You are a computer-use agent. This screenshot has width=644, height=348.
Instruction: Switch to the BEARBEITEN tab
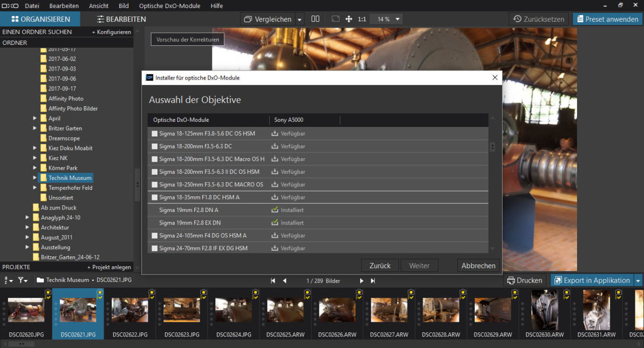point(121,19)
